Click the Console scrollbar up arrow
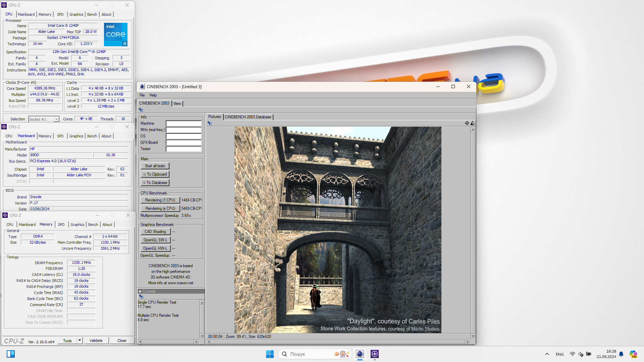The height and width of the screenshot is (362, 644). pyautogui.click(x=202, y=303)
